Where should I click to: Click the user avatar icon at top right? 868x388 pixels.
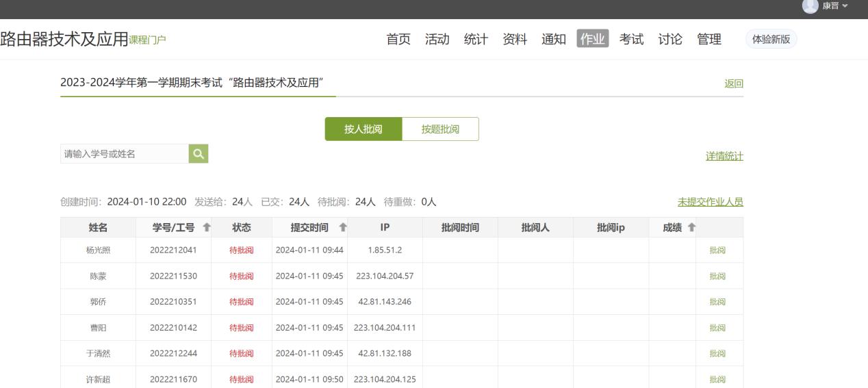pos(810,6)
